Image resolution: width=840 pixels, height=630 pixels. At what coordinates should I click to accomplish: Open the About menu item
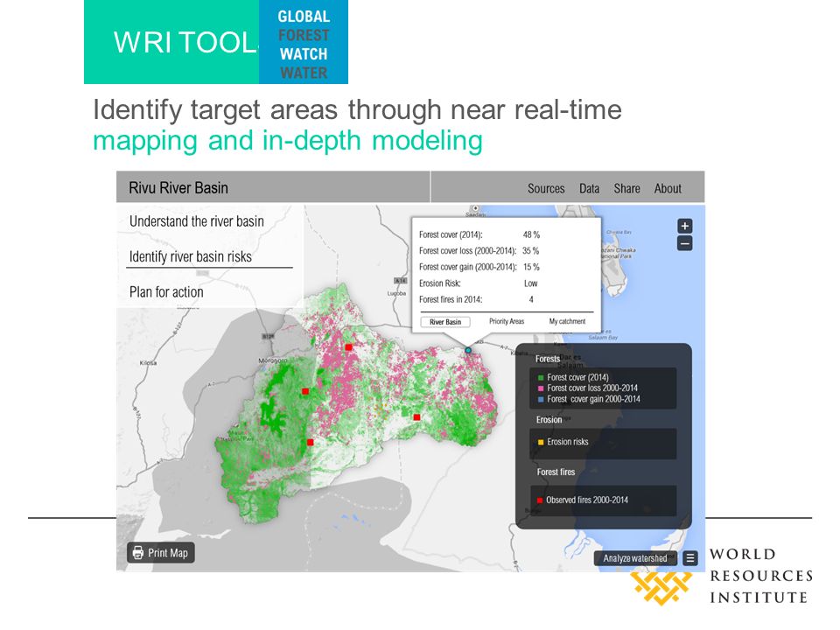click(x=668, y=189)
